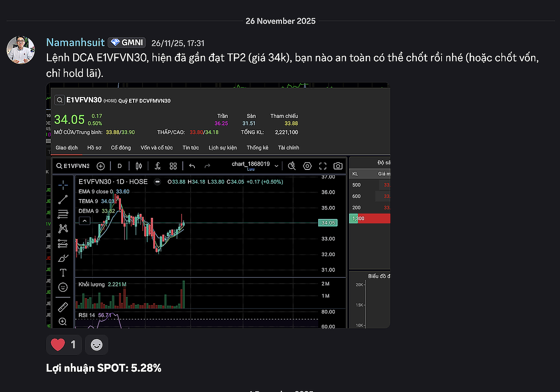
Task: Open the candlestick chart type selector
Action: coord(138,166)
